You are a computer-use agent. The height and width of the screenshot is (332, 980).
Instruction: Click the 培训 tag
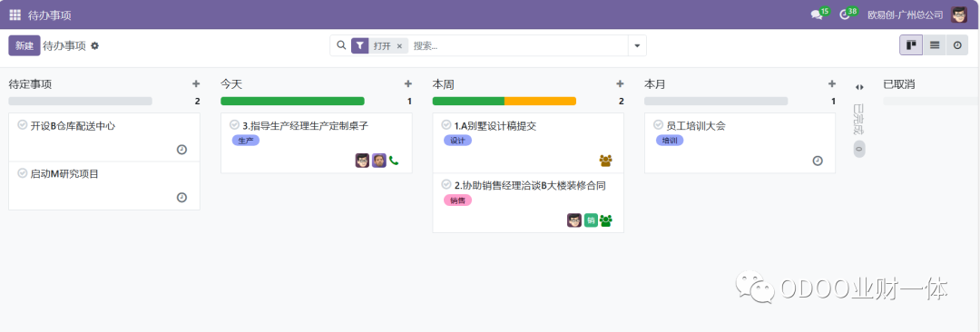tap(670, 141)
